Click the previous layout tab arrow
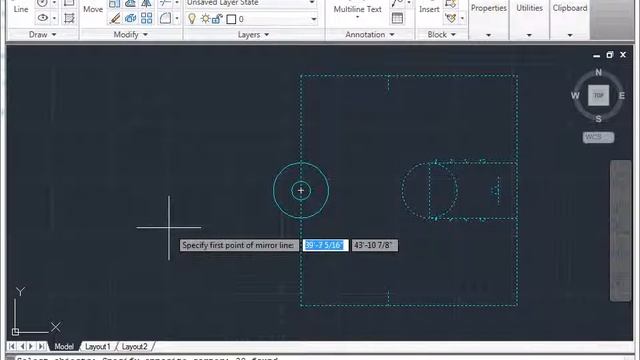640x360 pixels. tap(22, 346)
